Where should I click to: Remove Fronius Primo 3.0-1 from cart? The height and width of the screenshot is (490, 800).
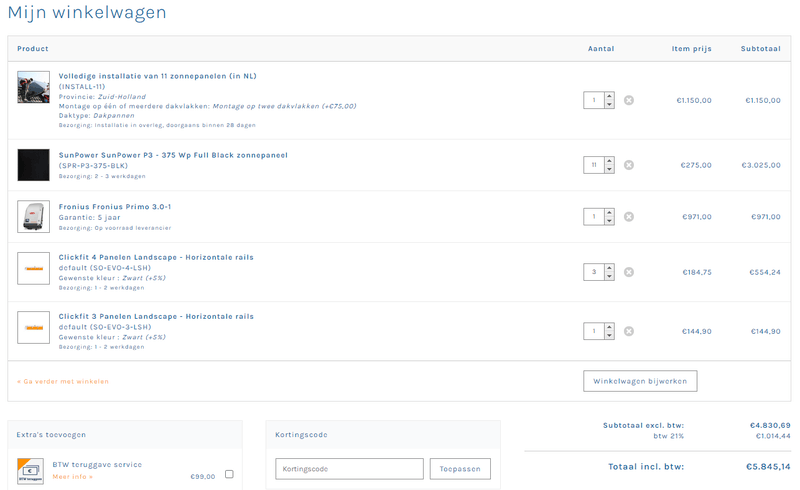[629, 216]
